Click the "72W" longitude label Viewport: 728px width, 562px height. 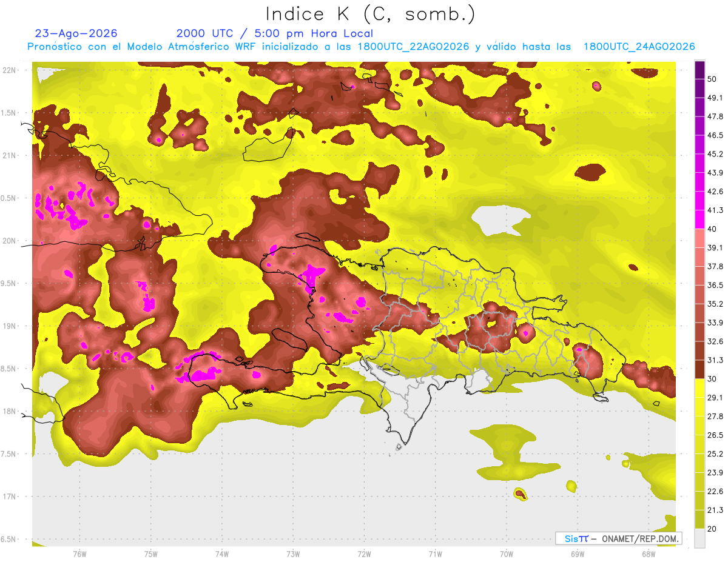[x=364, y=554]
